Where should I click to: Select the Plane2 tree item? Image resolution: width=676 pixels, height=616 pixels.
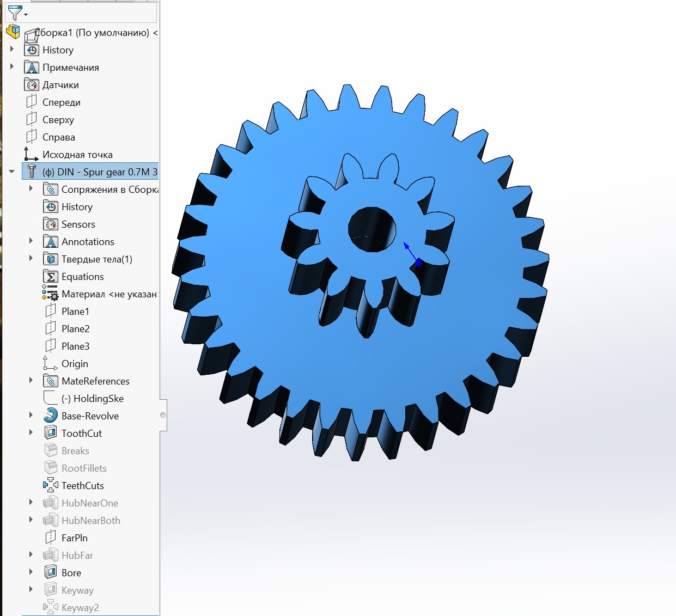[75, 329]
